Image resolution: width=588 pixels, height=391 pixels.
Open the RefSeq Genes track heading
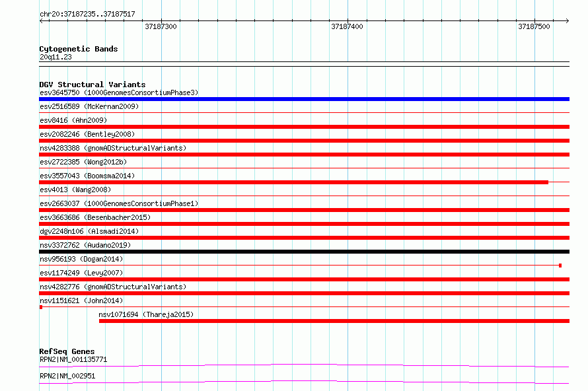coord(67,351)
